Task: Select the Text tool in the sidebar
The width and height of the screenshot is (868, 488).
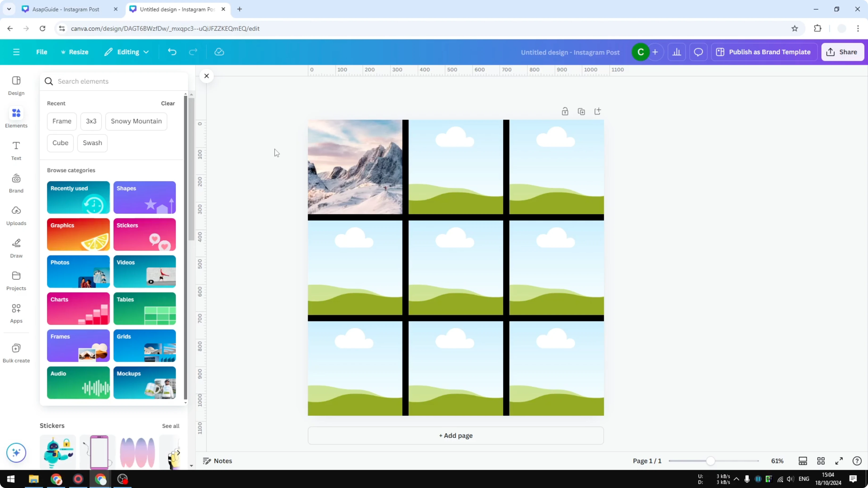Action: coord(16,151)
